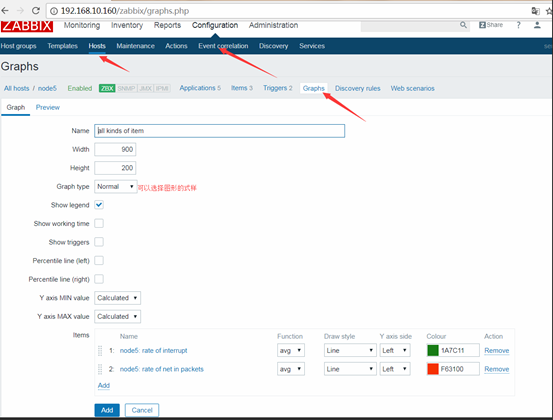Grab drag handle of net in packets row
Image resolution: width=553 pixels, height=420 pixels.
[100, 369]
